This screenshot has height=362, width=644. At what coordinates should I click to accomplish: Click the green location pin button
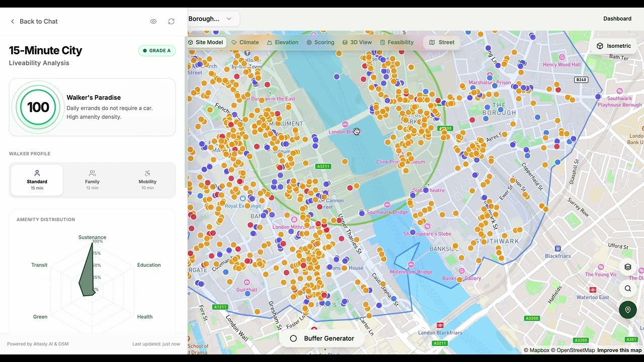628,310
